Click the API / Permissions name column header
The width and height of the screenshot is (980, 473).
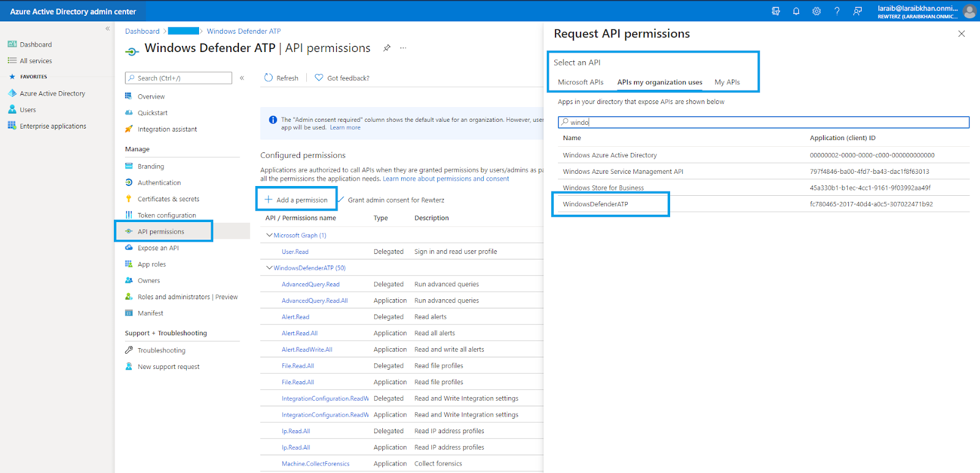301,218
